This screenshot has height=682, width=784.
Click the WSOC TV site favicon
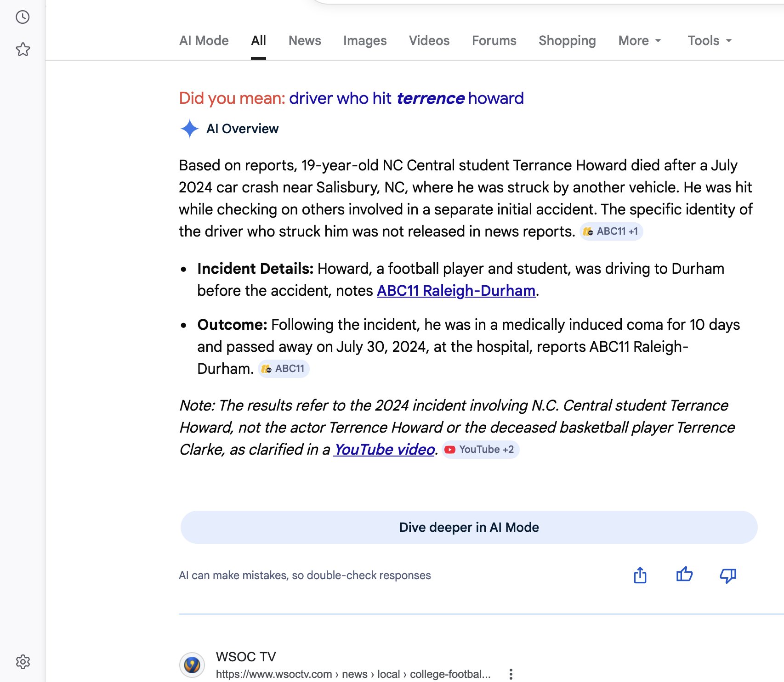coord(192,665)
